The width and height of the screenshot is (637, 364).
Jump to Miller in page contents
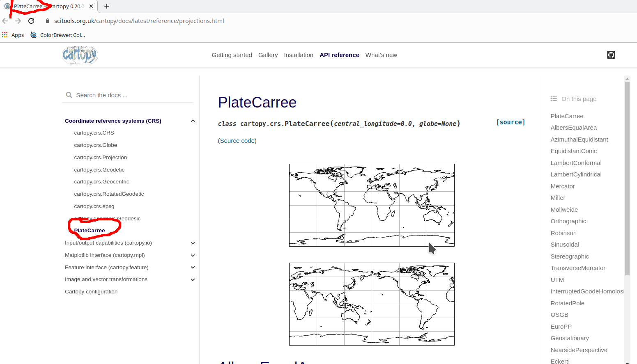558,198
